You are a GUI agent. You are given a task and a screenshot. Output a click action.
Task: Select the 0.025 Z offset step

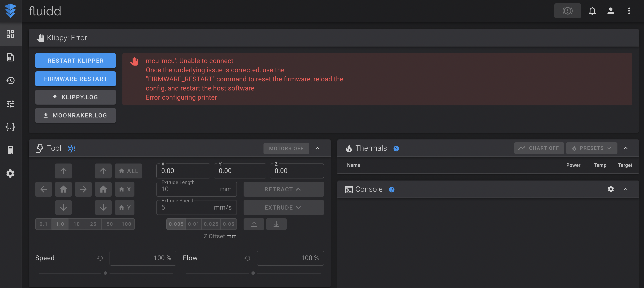(x=211, y=224)
